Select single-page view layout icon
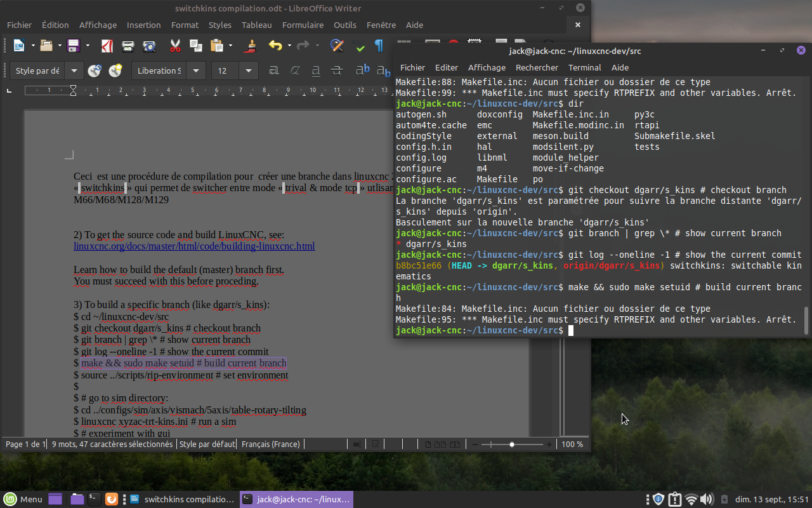 (428, 444)
